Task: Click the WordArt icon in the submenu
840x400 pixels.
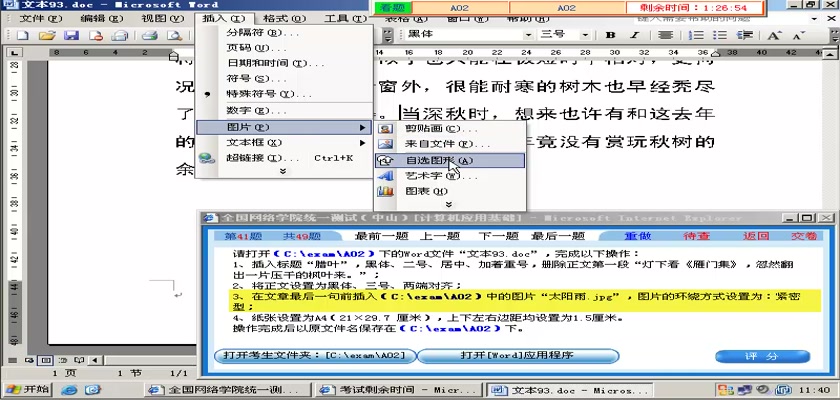Action: 385,176
